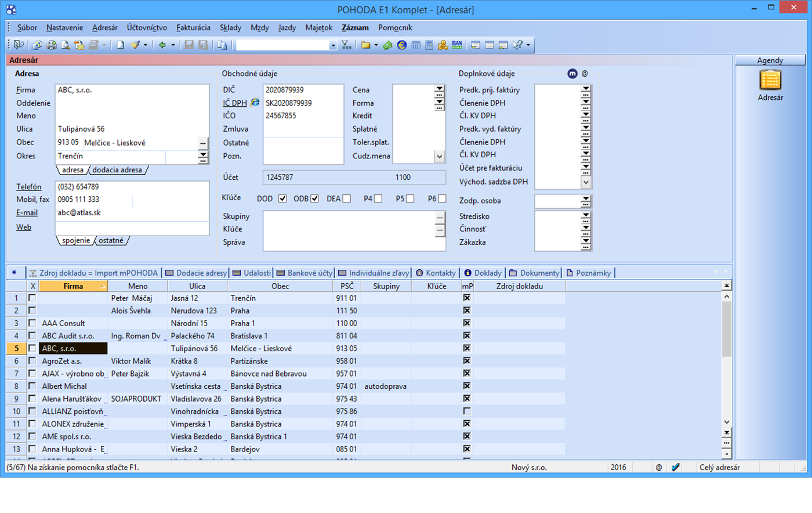Click the table vertical scrollbar thumb

727,329
